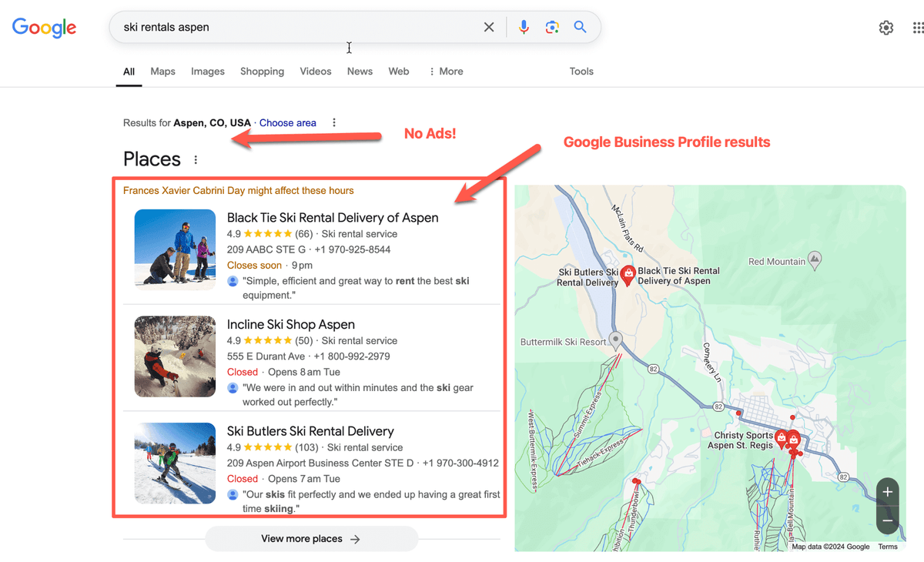Open the Black Tie Ski Rental thumbnail photo
The image size is (924, 562).
point(175,249)
